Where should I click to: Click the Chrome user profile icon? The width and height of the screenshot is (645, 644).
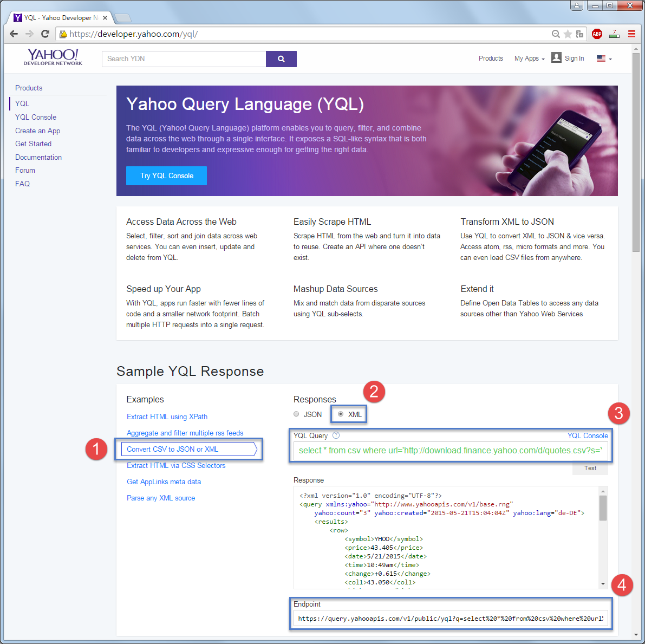pyautogui.click(x=576, y=5)
